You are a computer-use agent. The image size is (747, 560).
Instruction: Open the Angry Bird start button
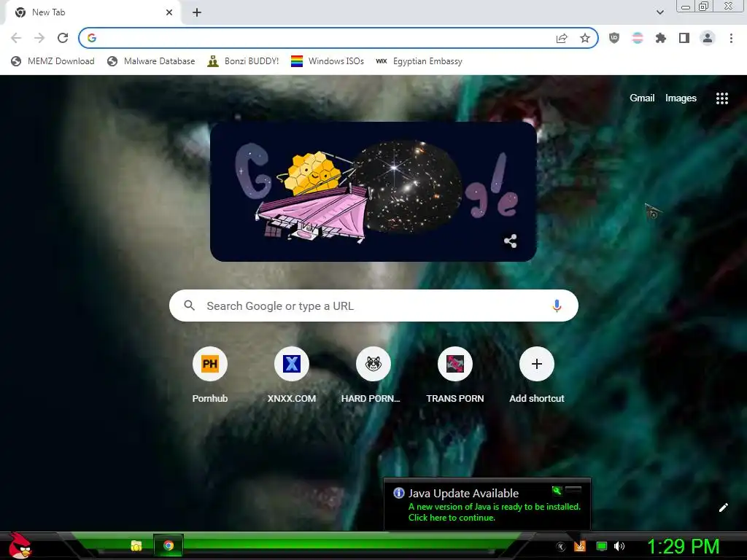pyautogui.click(x=19, y=545)
